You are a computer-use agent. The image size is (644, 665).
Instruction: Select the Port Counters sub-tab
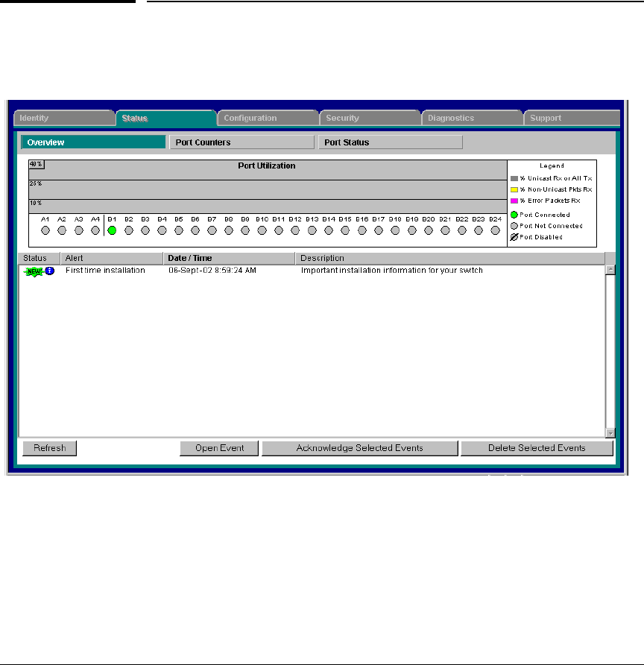point(241,142)
